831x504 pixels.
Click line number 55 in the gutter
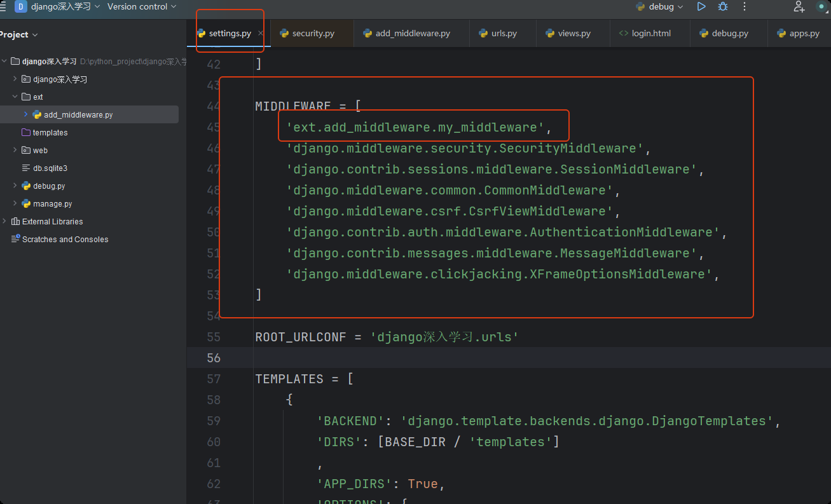[214, 337]
